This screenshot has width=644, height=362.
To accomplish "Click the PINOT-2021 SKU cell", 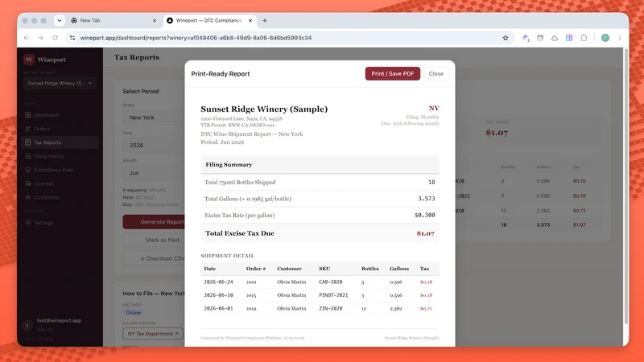I will (333, 295).
